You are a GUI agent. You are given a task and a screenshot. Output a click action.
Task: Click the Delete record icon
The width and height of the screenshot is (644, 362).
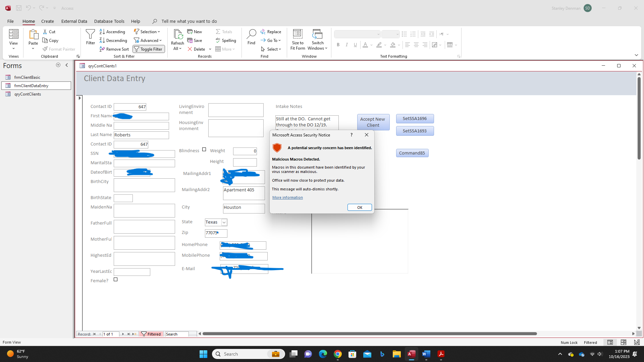(x=190, y=49)
